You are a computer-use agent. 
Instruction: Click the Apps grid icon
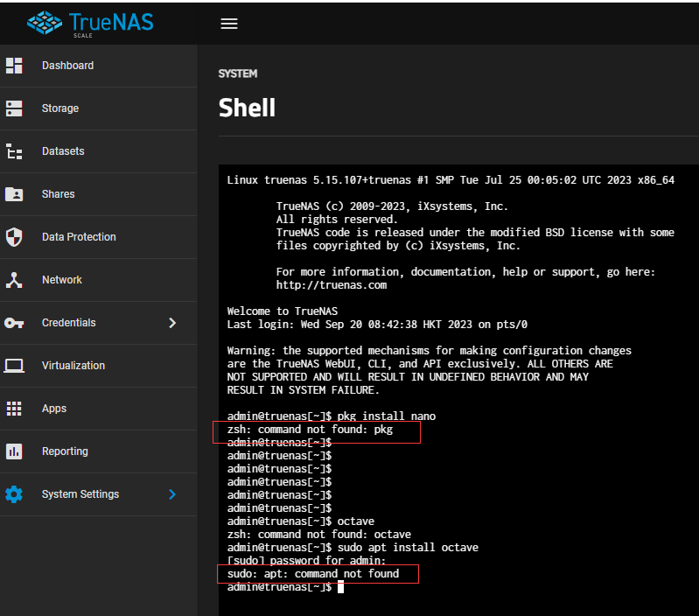pos(14,409)
